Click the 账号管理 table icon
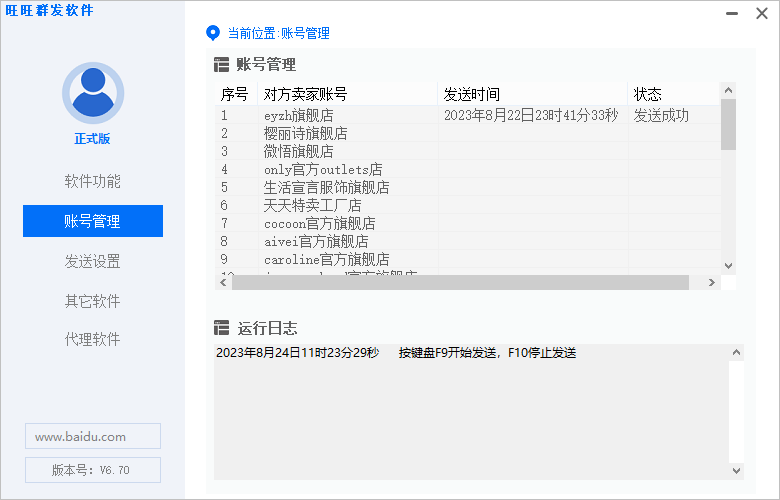Image resolution: width=780 pixels, height=500 pixels. click(222, 65)
